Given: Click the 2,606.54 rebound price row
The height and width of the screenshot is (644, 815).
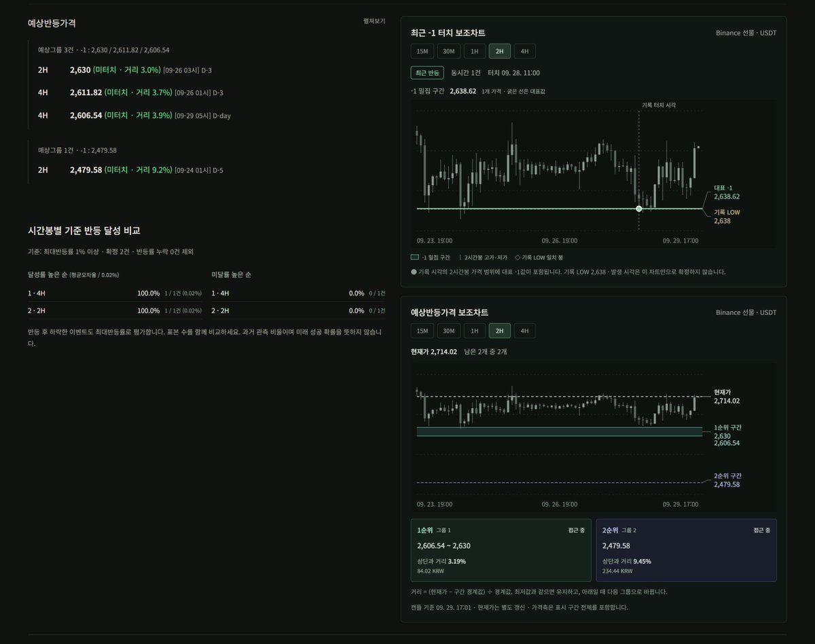Looking at the screenshot, I should coord(211,115).
